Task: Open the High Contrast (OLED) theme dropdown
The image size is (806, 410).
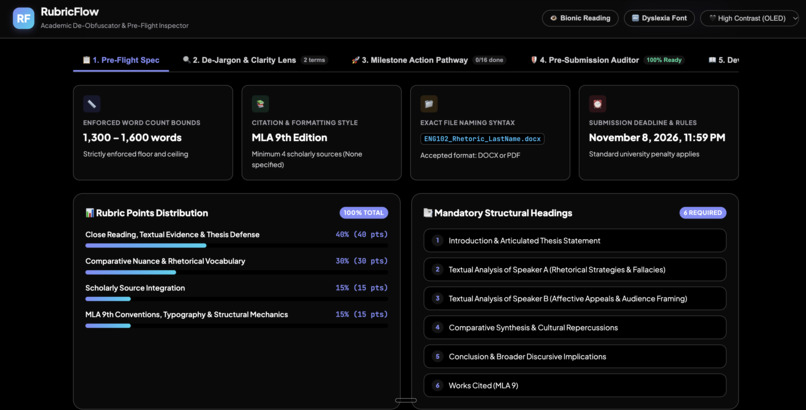Action: point(750,18)
